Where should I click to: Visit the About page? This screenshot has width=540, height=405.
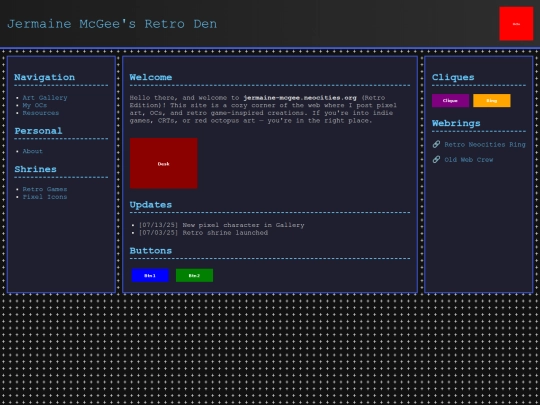coord(33,151)
